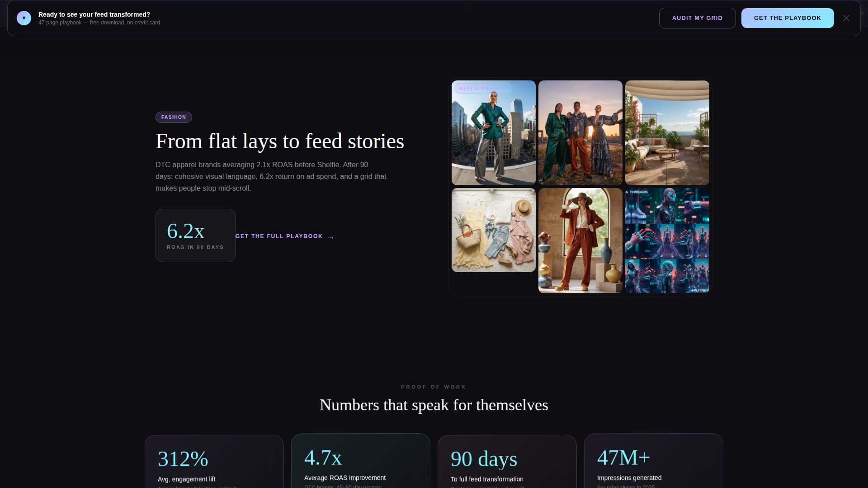The width and height of the screenshot is (868, 488).
Task: Click the 47M+ Impressions generated card
Action: coord(654,461)
